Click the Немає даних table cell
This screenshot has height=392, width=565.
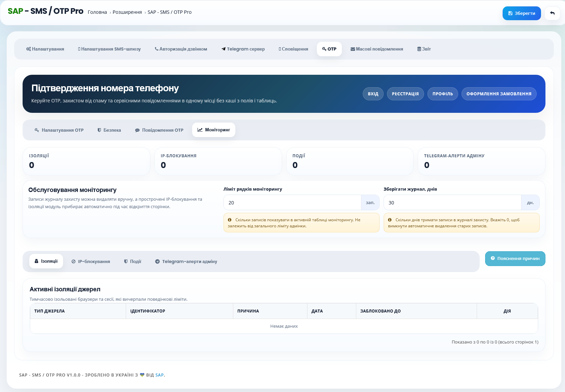(284, 326)
